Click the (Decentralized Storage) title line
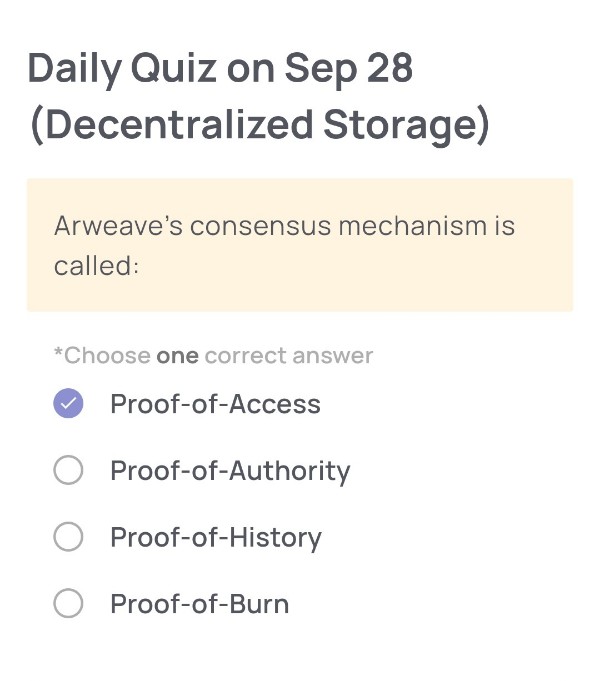Viewport: 600px width, 681px height. [259, 125]
